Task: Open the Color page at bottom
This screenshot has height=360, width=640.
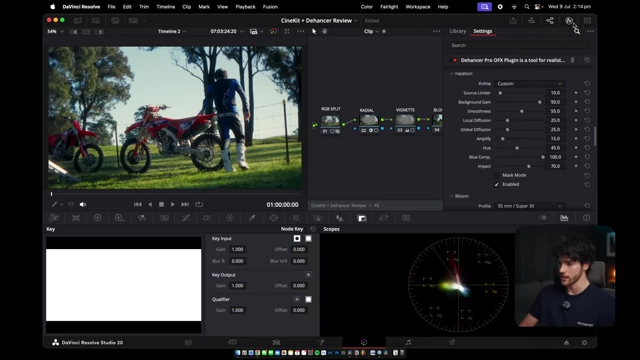Action: 364,342
